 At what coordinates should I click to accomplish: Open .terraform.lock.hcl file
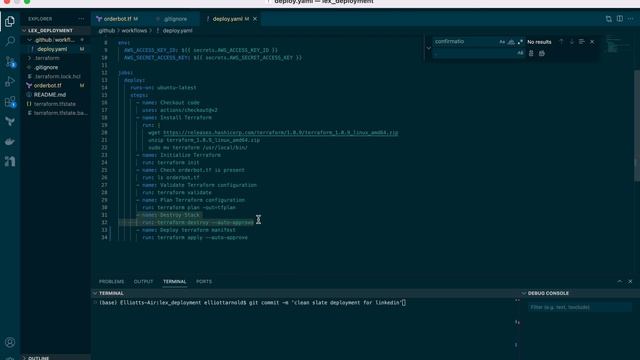pyautogui.click(x=57, y=76)
